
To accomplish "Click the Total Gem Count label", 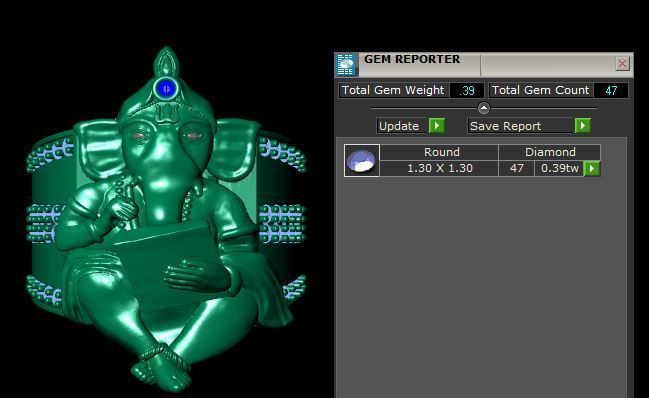I will pos(541,91).
